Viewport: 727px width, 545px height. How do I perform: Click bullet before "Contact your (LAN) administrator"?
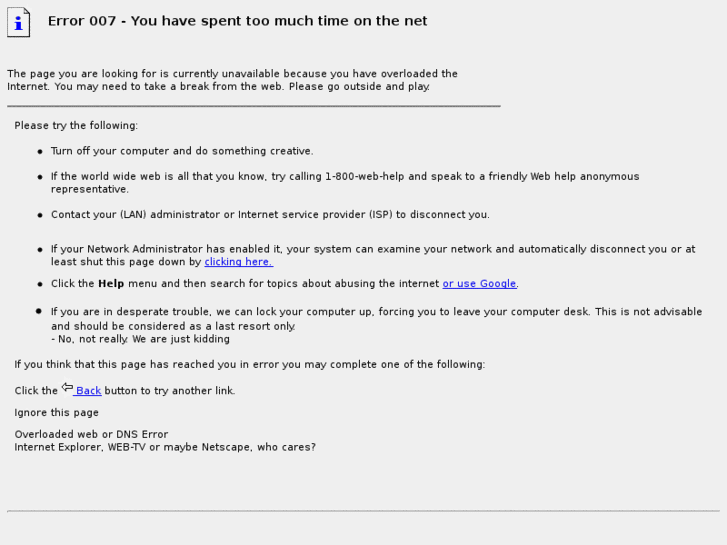click(x=40, y=215)
